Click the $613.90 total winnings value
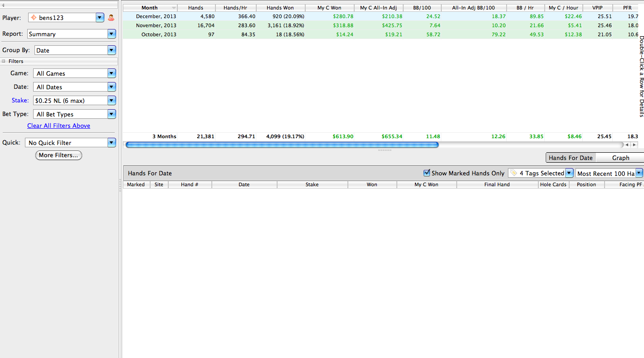Image resolution: width=644 pixels, height=358 pixels. 343,136
